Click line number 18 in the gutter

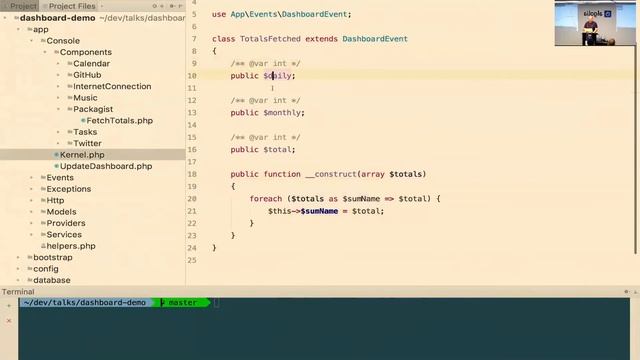[x=192, y=174]
